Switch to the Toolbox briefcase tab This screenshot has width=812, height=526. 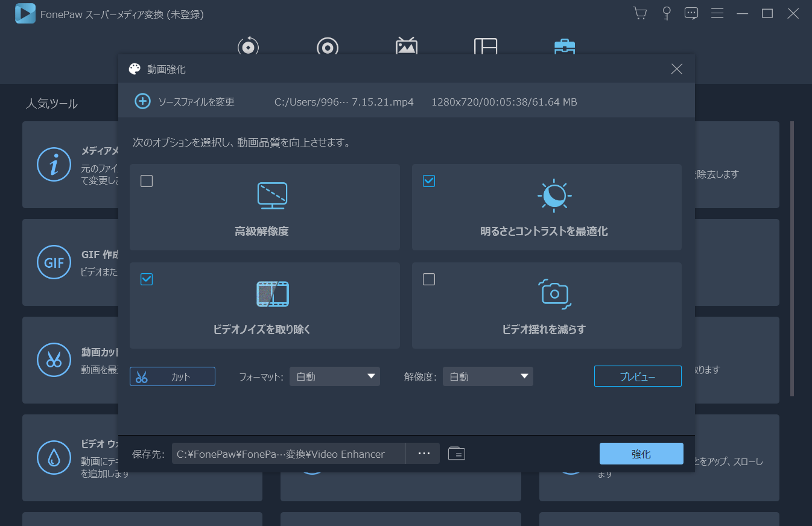pyautogui.click(x=565, y=46)
